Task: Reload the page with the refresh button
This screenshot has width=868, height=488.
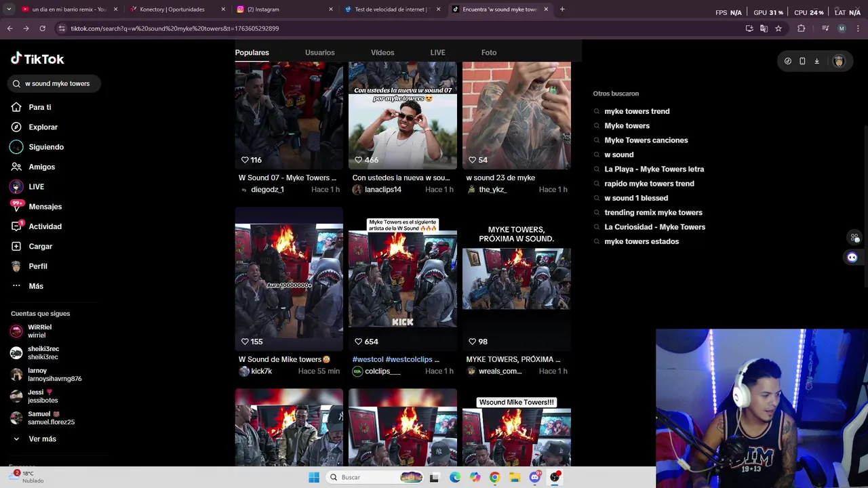Action: (42, 28)
